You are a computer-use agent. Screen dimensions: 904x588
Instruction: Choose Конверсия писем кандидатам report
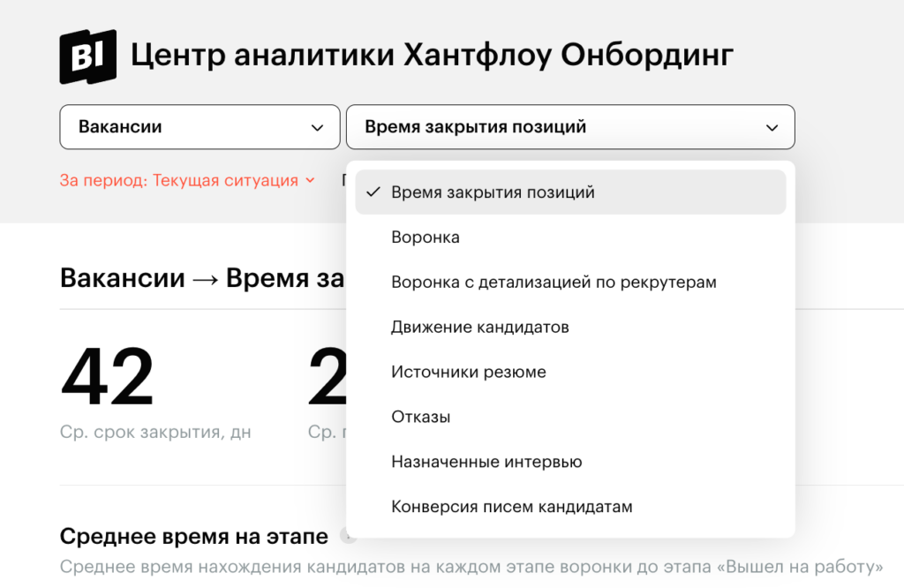click(511, 507)
